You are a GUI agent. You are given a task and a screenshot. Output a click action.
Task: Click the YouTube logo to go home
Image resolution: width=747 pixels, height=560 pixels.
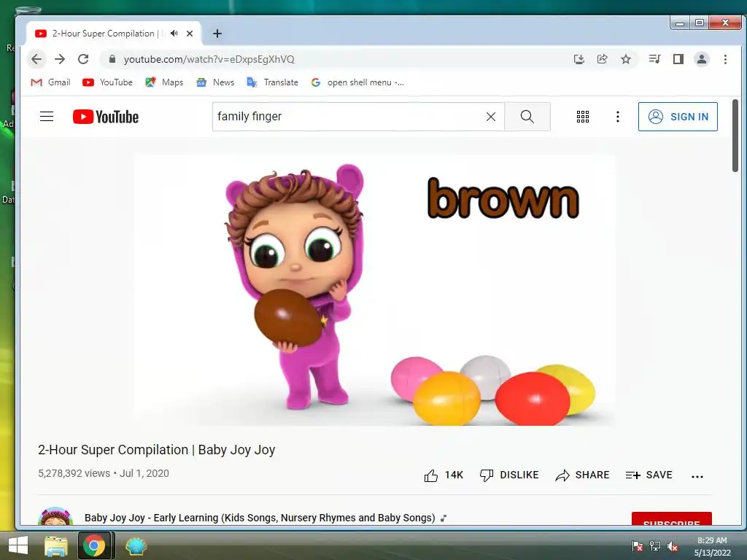(x=106, y=117)
